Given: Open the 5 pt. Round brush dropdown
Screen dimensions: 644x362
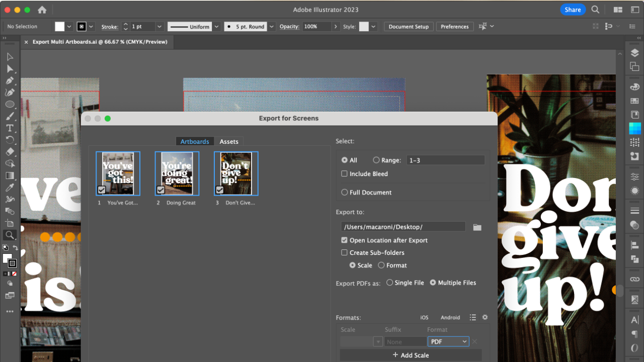Looking at the screenshot, I should point(272,27).
